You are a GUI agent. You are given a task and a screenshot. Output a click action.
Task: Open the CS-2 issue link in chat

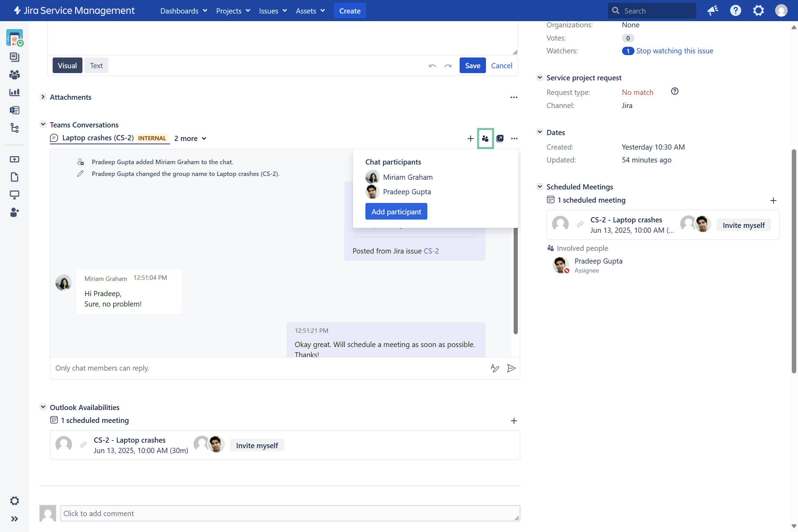pos(431,251)
